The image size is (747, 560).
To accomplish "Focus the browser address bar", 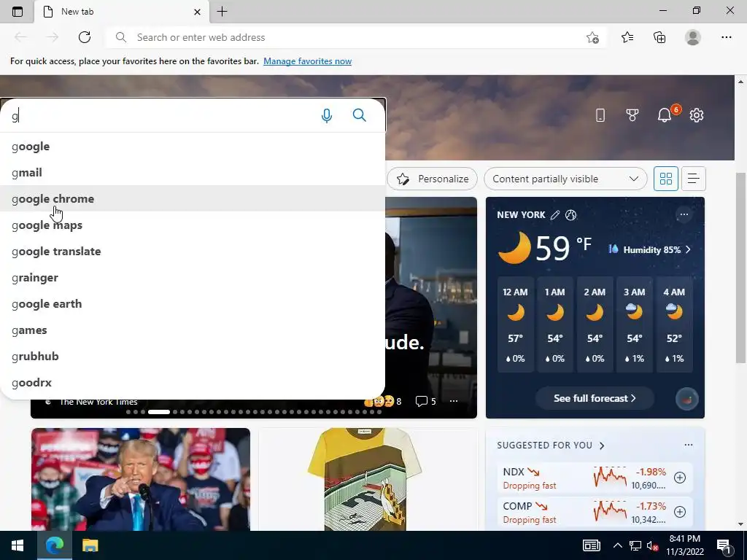I will click(x=356, y=37).
